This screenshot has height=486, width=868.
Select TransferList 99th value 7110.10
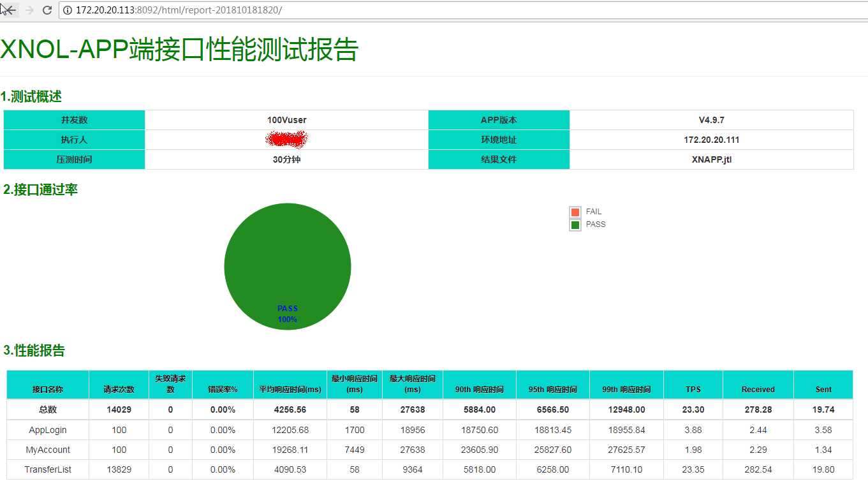click(x=627, y=469)
